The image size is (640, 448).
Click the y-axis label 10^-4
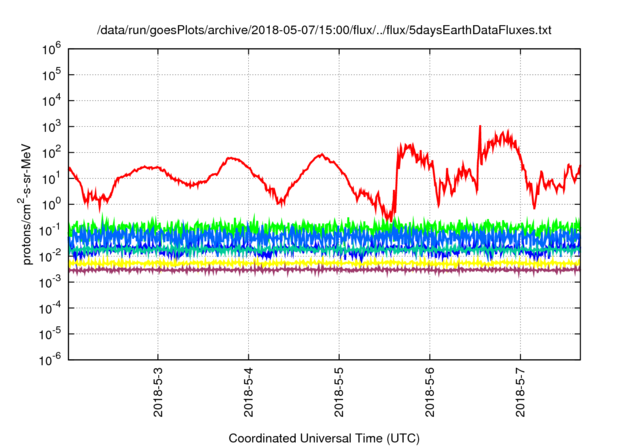pos(51,308)
